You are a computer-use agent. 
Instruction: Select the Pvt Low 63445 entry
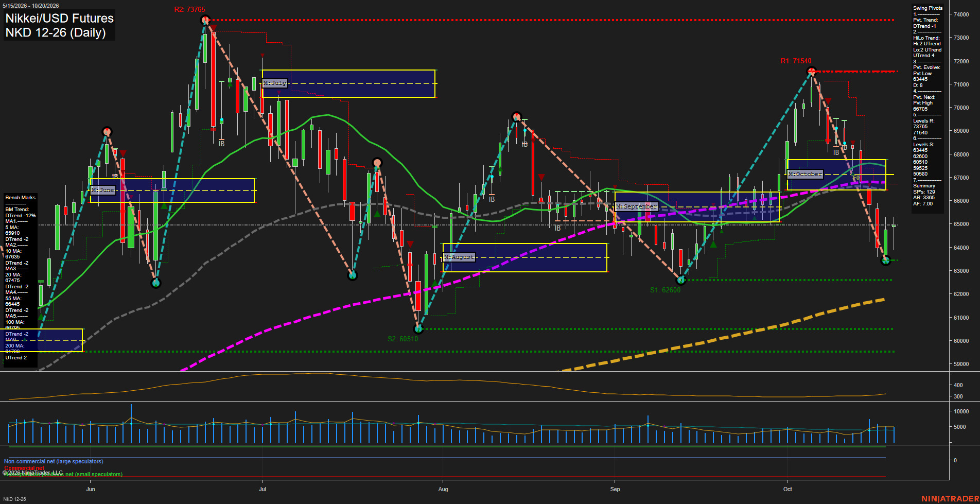click(x=922, y=76)
